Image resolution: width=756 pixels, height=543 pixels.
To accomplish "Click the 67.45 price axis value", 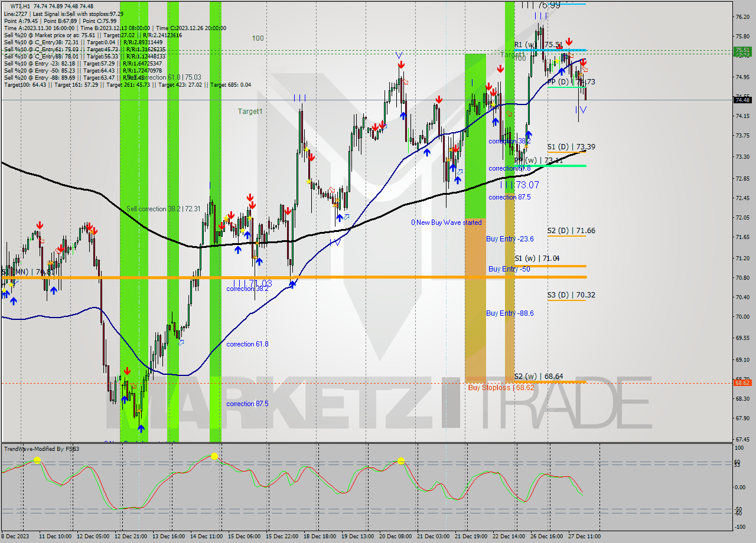I will (x=742, y=440).
